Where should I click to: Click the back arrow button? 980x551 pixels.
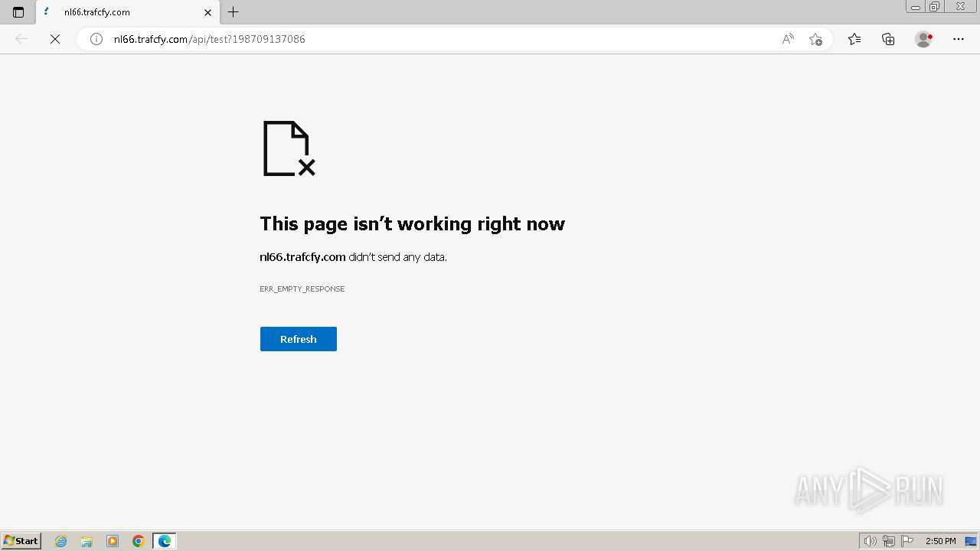click(x=21, y=39)
